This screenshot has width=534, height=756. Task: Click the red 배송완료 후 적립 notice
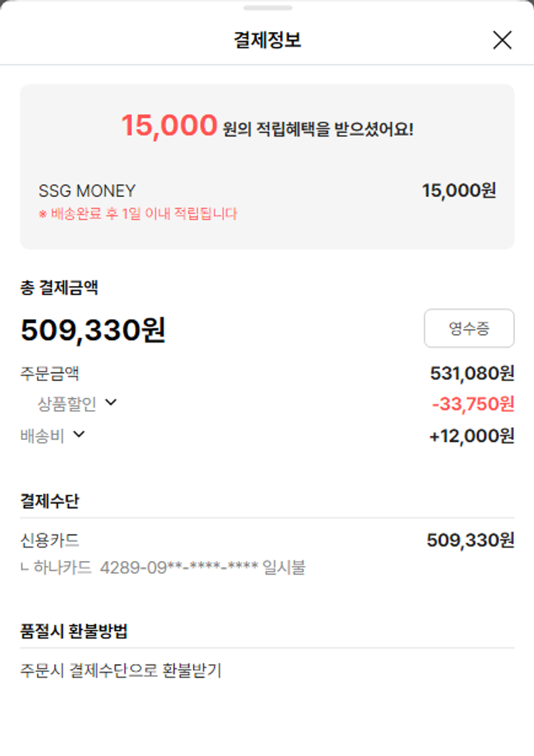(137, 214)
